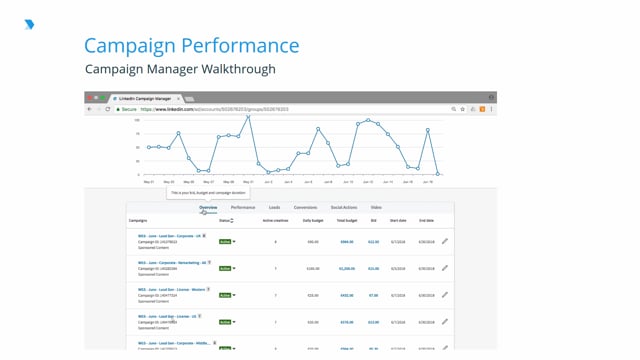
Task: Click the bid value in License US row
Action: pos(373,322)
